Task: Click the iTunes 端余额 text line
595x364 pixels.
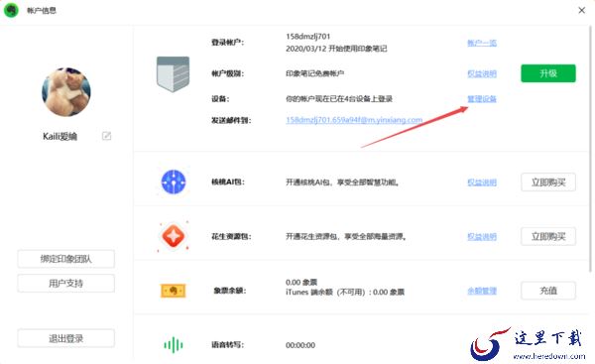Action: [345, 292]
